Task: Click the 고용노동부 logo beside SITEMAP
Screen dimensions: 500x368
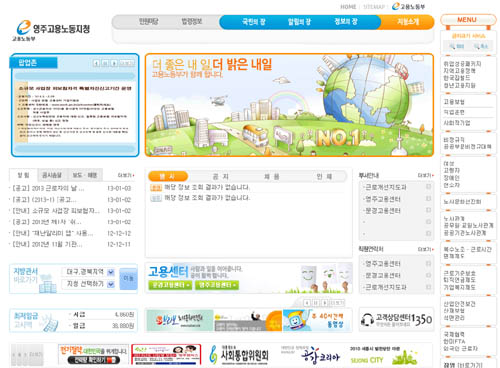Action: 408,7
